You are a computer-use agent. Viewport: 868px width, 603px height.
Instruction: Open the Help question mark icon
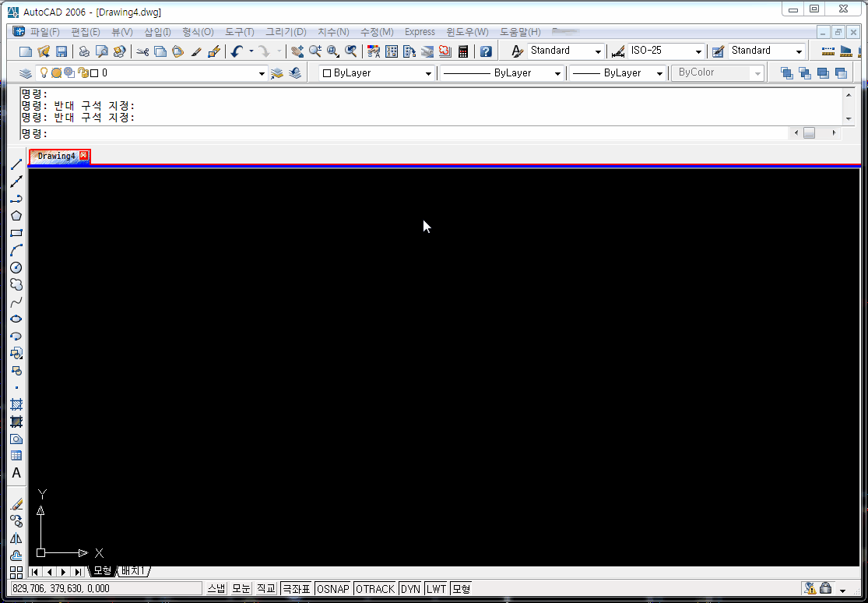click(486, 51)
